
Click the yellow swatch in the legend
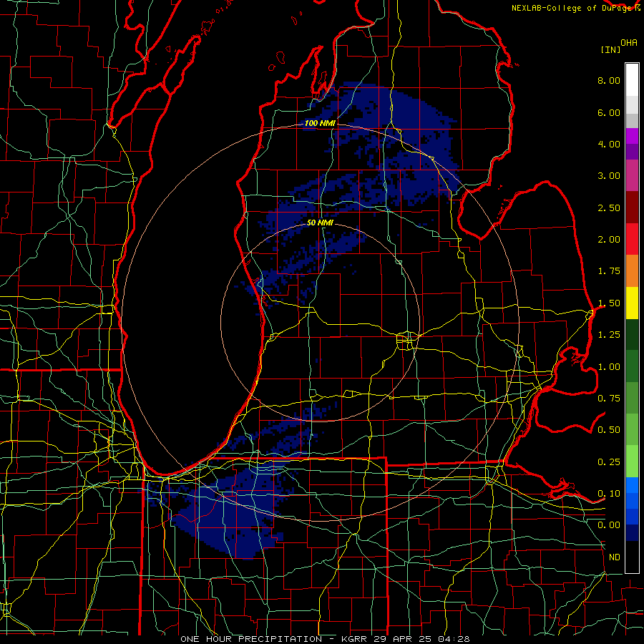click(x=632, y=303)
